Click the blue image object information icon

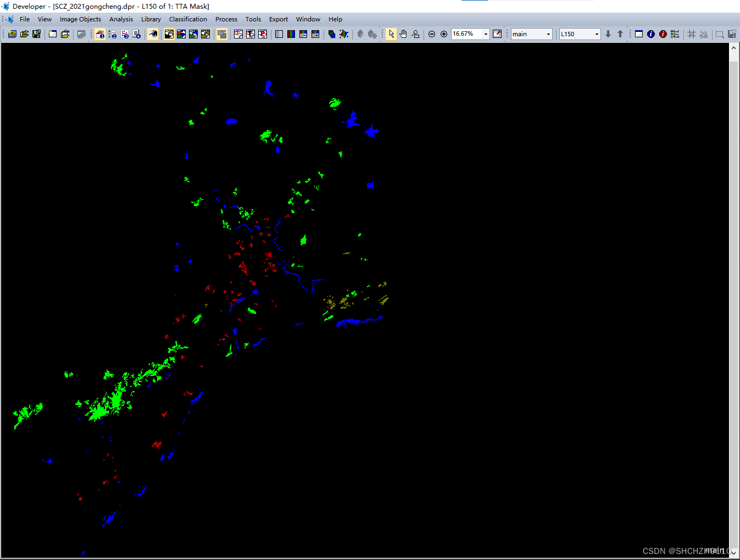pos(651,34)
